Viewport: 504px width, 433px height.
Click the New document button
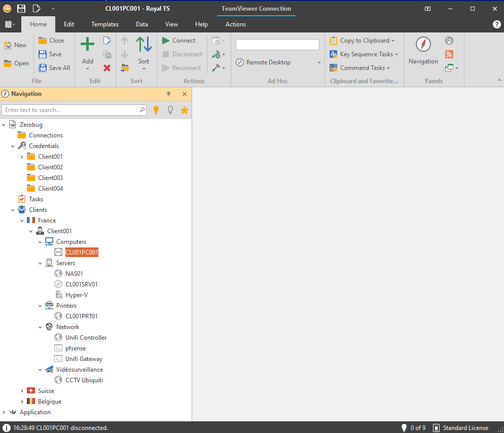coord(15,45)
